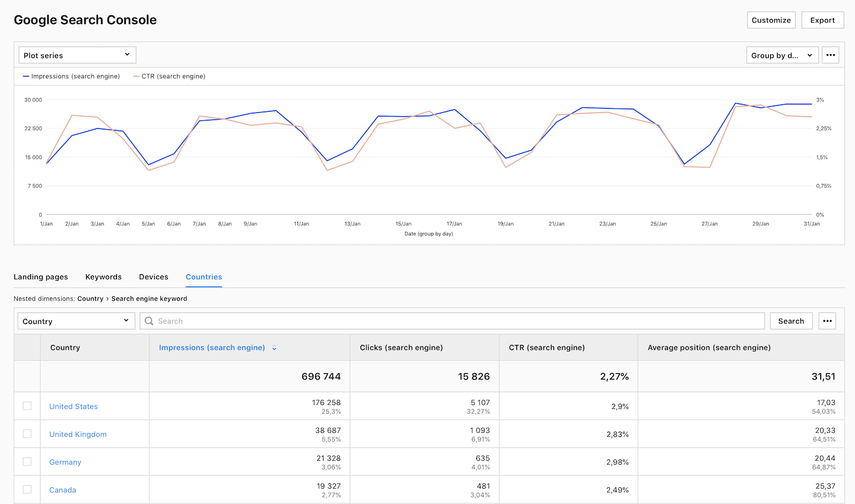Click the Customize button
Viewport: 855px width, 504px height.
click(771, 20)
